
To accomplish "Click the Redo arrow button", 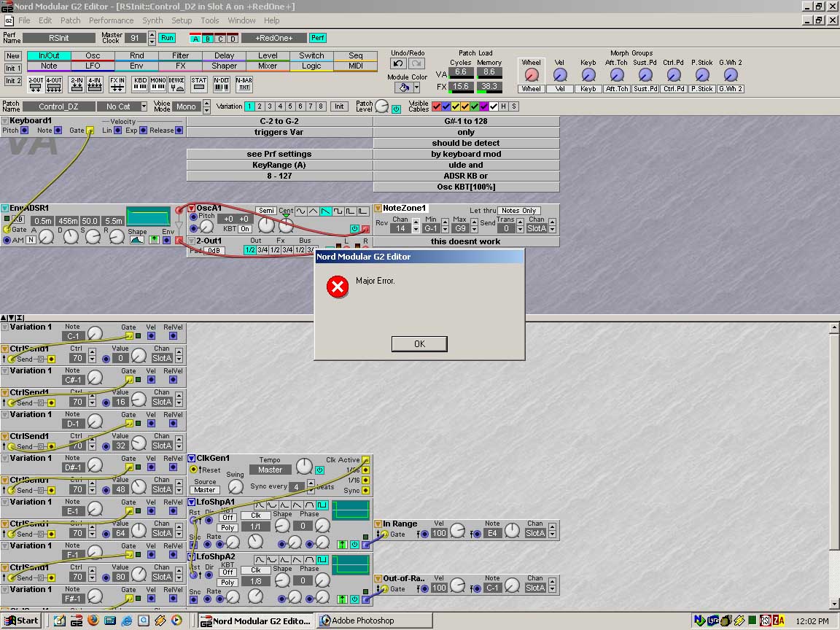I will [x=416, y=63].
